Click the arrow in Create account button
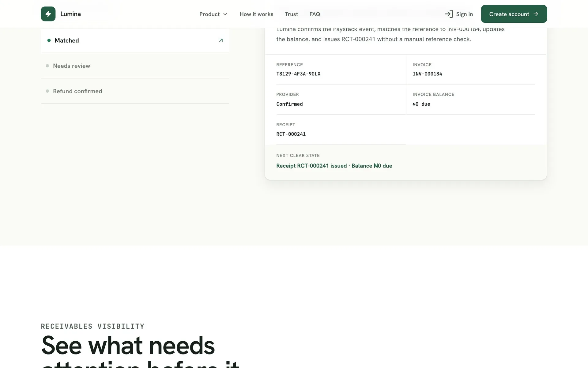The height and width of the screenshot is (368, 588). click(x=536, y=14)
